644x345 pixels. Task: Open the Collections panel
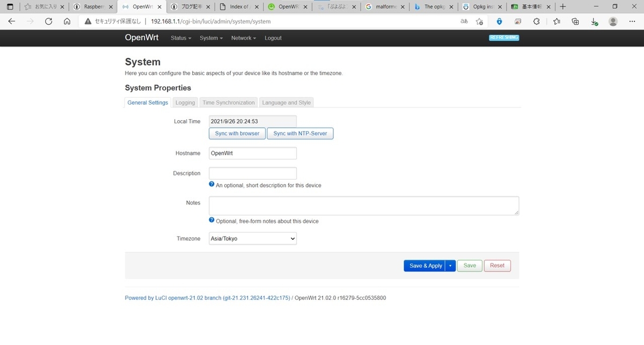[575, 21]
